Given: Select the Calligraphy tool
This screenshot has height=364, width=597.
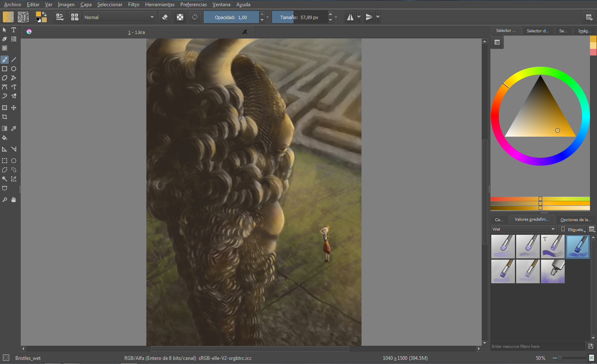Looking at the screenshot, I should click(5, 39).
